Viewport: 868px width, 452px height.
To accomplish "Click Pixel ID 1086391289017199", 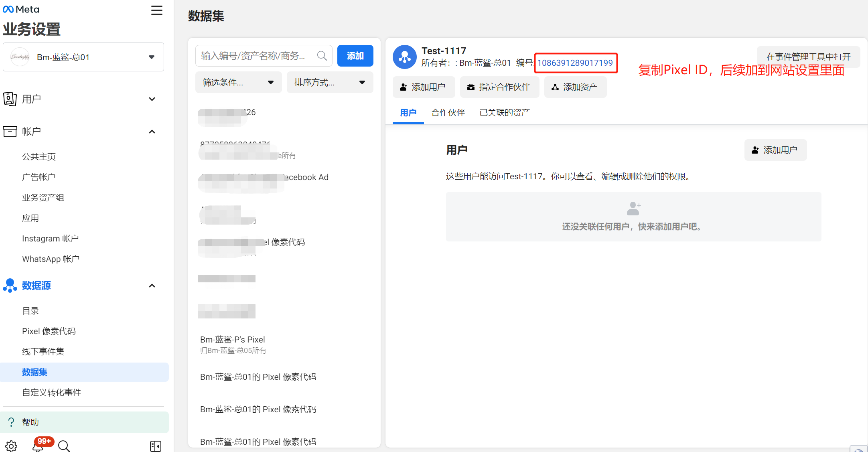I will [x=575, y=63].
